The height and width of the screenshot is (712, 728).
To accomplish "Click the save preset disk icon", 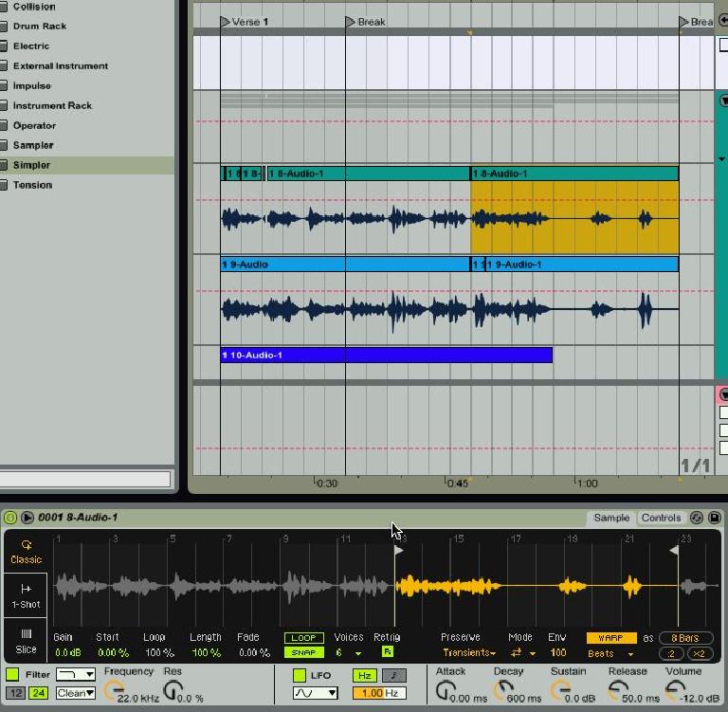I will 715,518.
